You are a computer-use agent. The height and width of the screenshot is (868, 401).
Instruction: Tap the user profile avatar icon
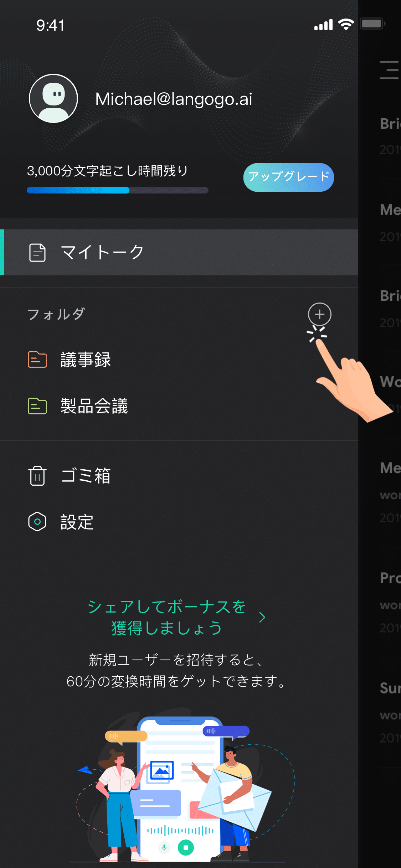pyautogui.click(x=53, y=98)
